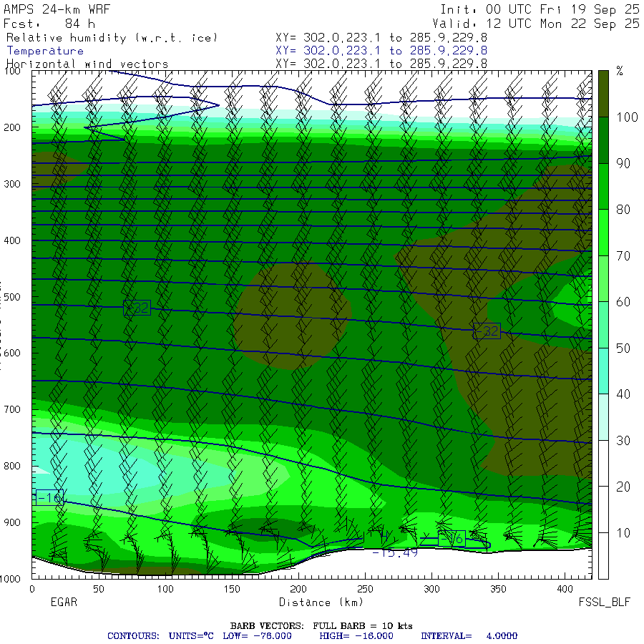The image size is (644, 644).
Task: Click the 100 km distance tick label
Action: point(165,589)
